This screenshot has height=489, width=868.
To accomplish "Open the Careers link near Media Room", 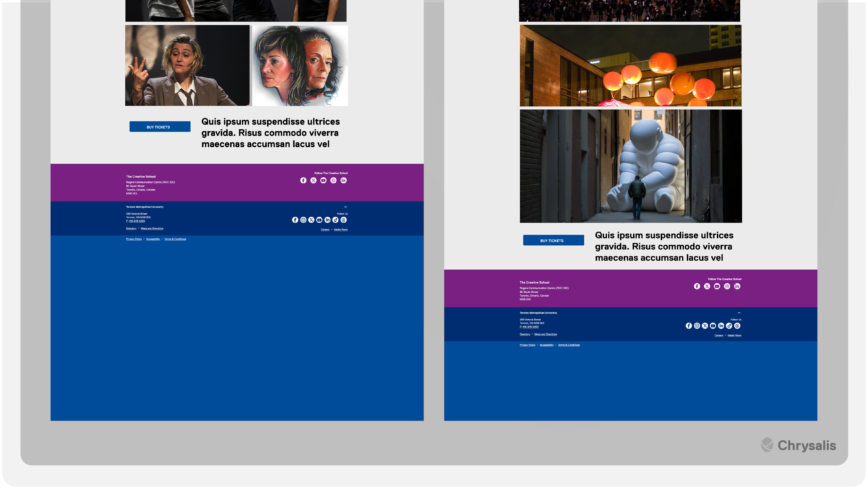I will click(x=325, y=229).
